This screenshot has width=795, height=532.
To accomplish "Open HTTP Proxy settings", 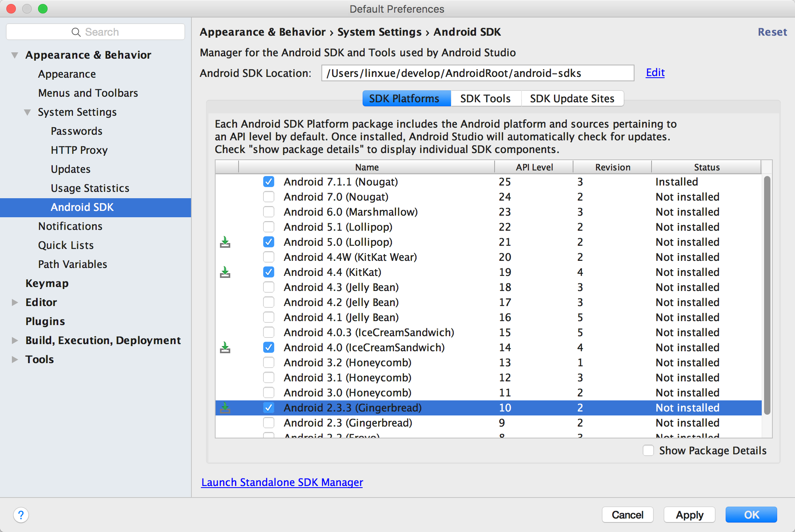I will pyautogui.click(x=79, y=150).
